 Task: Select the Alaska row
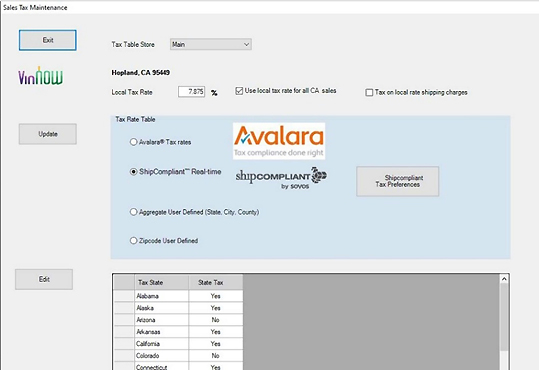click(x=178, y=308)
